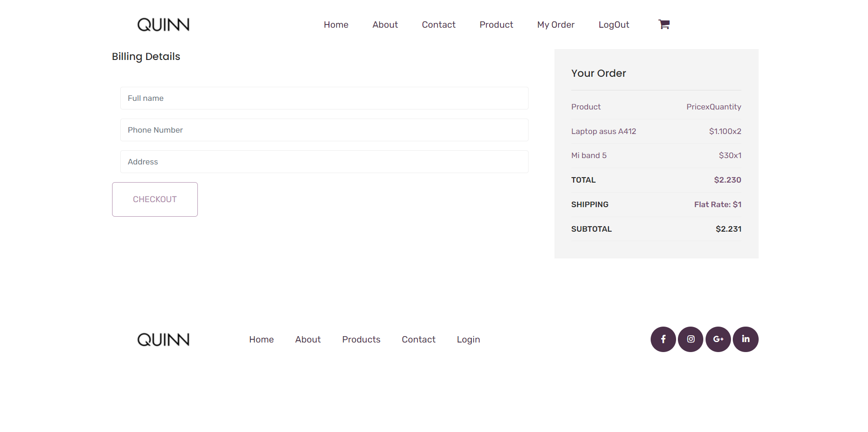Select LogOut in the navigation bar
The height and width of the screenshot is (432, 868).
613,25
